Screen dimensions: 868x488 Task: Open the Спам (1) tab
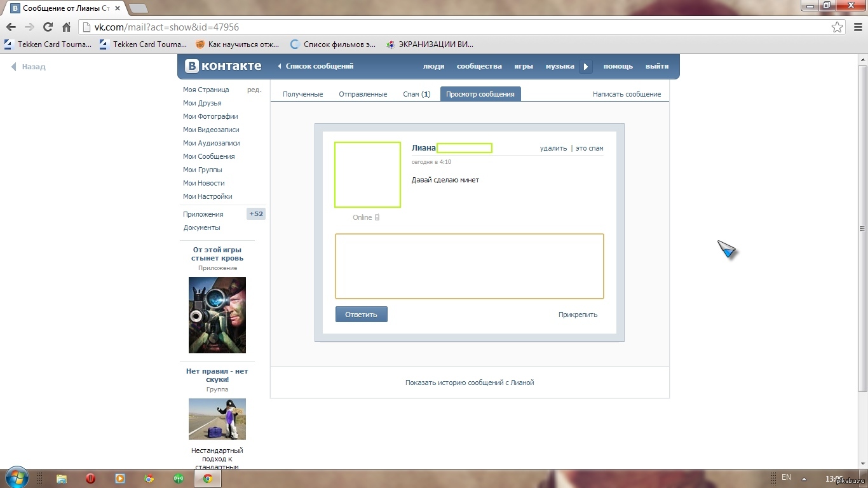(x=416, y=94)
